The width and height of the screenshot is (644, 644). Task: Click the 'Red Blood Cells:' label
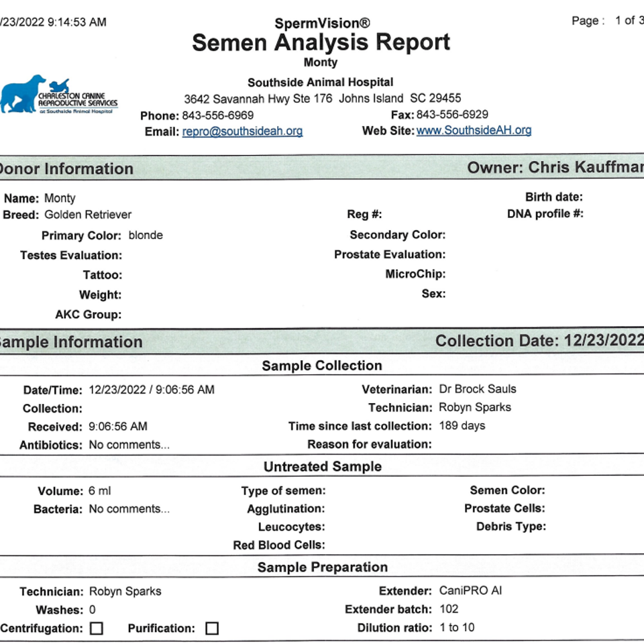pyautogui.click(x=279, y=545)
